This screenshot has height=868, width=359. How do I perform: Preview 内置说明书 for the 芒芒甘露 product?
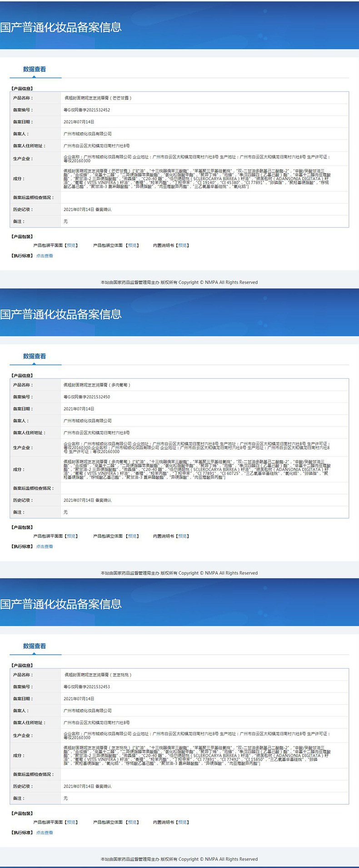tap(183, 245)
